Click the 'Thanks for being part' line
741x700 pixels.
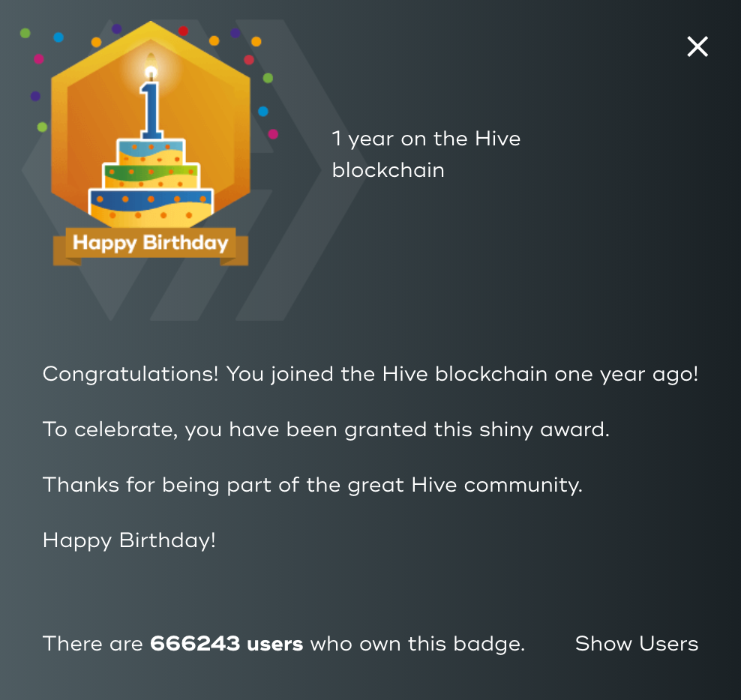[x=312, y=486]
